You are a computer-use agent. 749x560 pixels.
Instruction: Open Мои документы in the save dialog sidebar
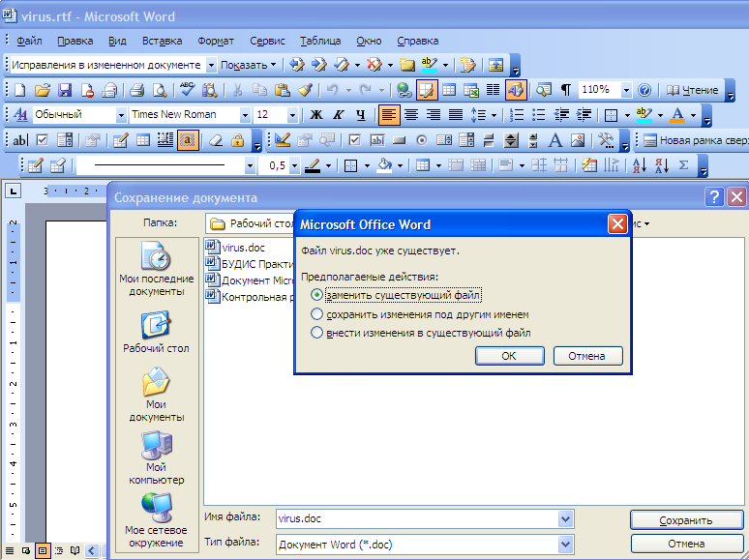click(156, 395)
